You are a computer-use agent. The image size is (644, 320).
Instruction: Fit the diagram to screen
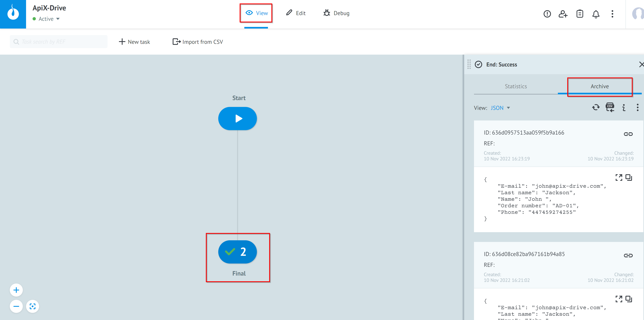[x=33, y=307]
